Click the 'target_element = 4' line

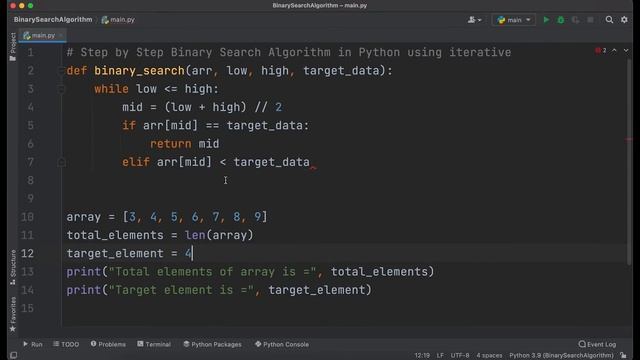129,253
